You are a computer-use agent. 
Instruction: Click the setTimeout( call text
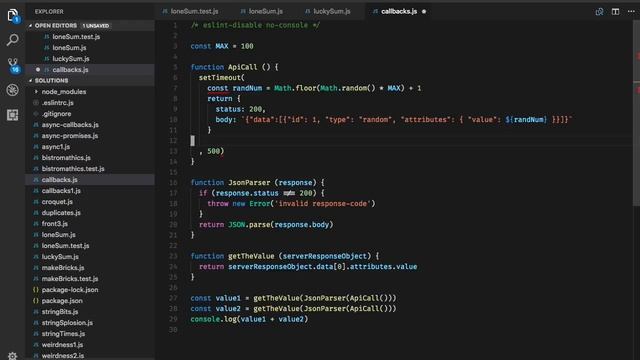[x=222, y=78]
